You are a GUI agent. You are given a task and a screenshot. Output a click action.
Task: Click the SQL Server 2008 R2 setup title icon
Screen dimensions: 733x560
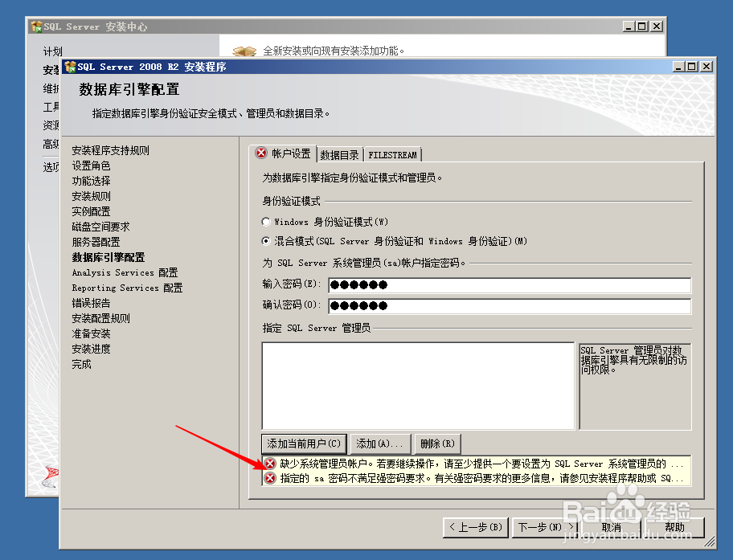click(x=70, y=67)
